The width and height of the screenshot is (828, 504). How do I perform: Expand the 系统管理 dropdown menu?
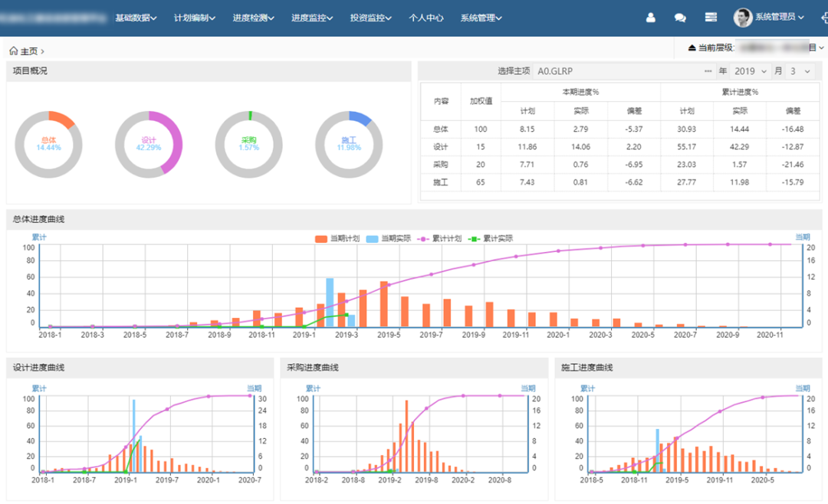(481, 18)
